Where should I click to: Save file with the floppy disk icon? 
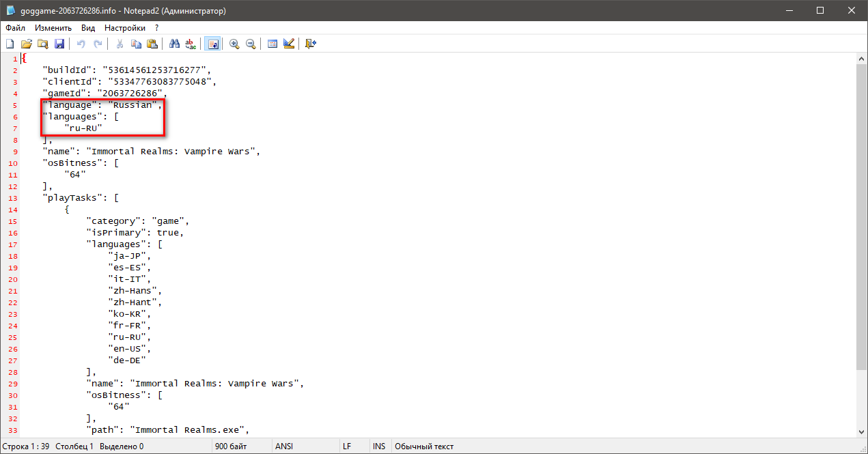coord(59,44)
